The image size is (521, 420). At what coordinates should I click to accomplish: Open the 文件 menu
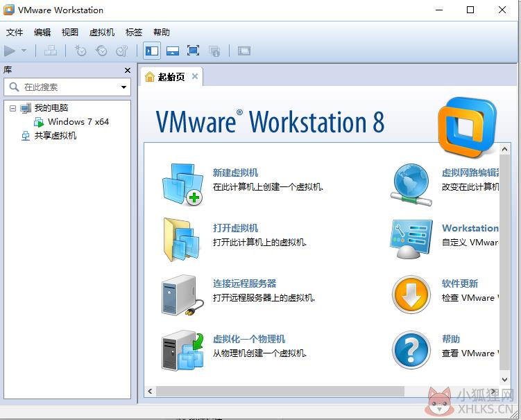(15, 32)
